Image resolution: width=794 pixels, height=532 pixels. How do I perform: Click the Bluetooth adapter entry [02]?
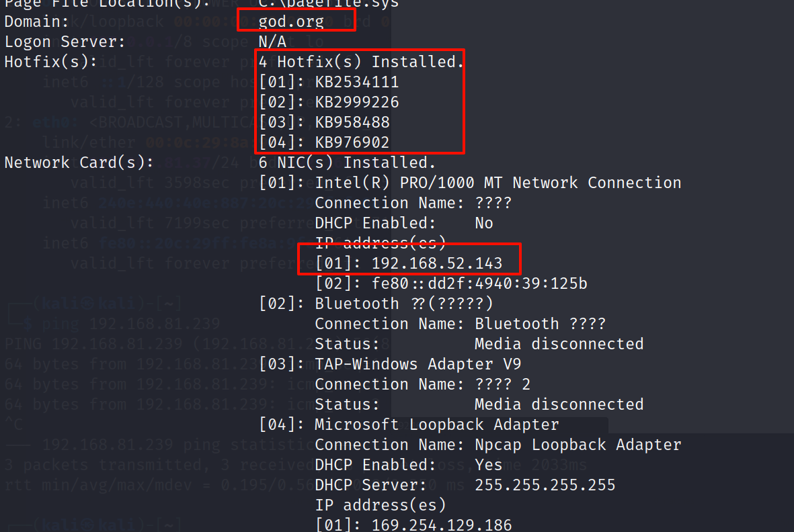pyautogui.click(x=403, y=304)
